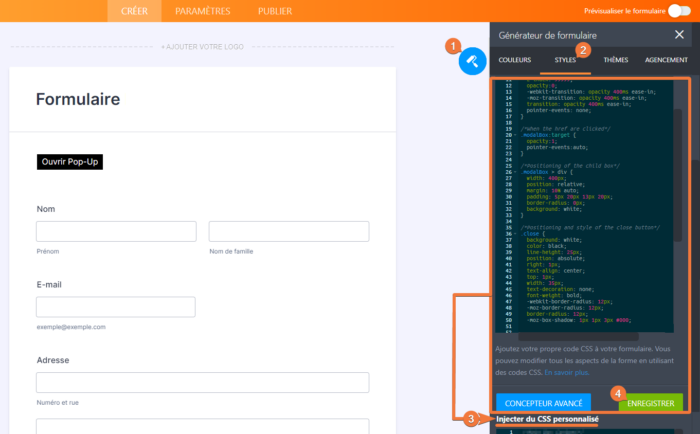Toggle the Prévisualiser le formulaire switch
700x434 pixels.
(678, 10)
